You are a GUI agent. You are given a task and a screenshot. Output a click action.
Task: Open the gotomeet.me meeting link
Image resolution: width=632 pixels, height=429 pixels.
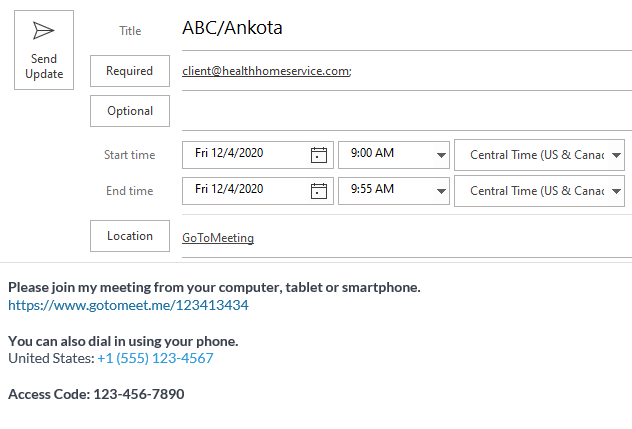point(128,305)
